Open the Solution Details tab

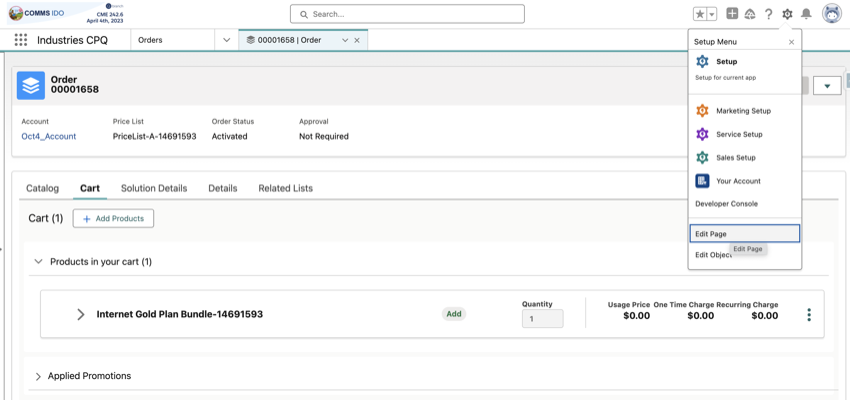coord(154,188)
